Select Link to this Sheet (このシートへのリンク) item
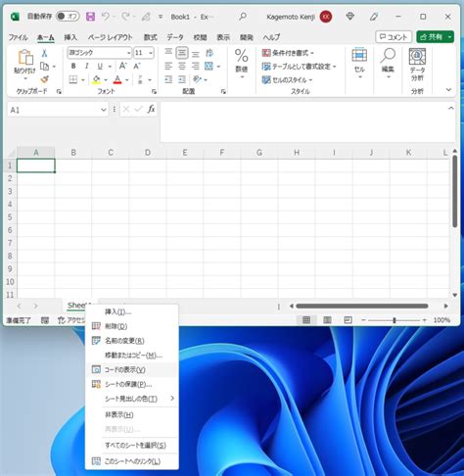Viewport: 464px width, 476px height. (x=132, y=461)
